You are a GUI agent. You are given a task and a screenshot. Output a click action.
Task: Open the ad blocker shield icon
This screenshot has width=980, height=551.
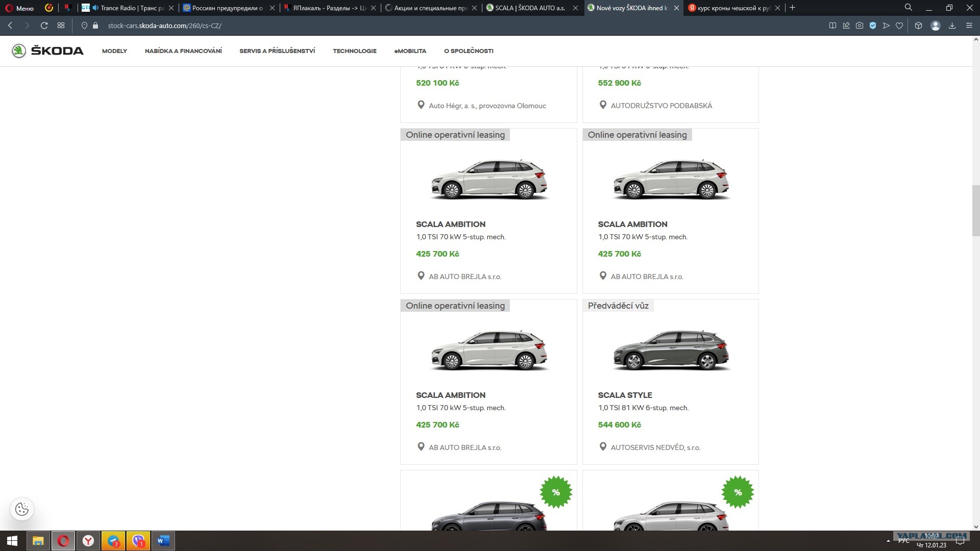tap(873, 26)
